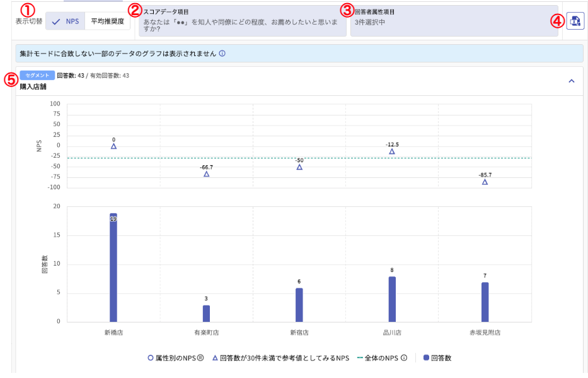Click the checkmark icon inside the NPS button

pos(55,21)
